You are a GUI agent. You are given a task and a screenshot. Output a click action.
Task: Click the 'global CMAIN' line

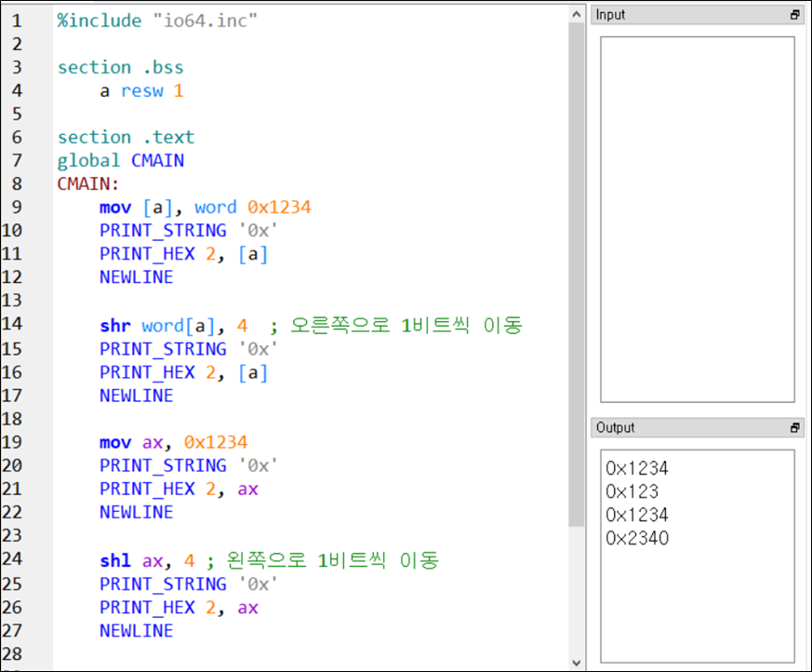point(120,161)
